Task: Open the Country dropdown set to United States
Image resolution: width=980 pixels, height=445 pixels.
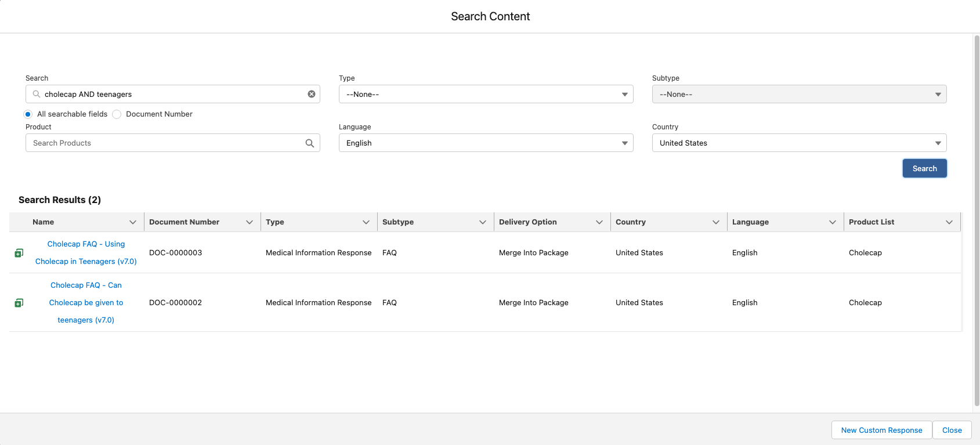Action: (799, 143)
